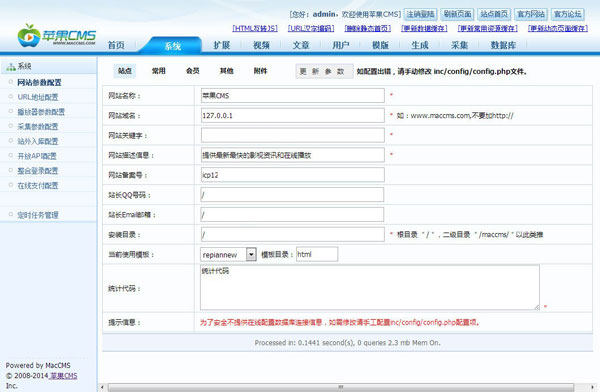
Task: Click the 官方论坛 button
Action: (568, 15)
